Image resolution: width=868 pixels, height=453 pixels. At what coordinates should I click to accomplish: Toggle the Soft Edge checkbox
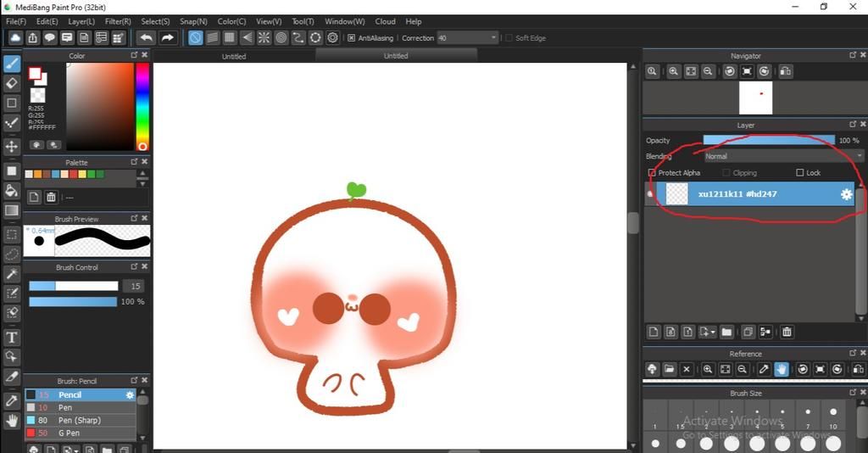(x=509, y=37)
